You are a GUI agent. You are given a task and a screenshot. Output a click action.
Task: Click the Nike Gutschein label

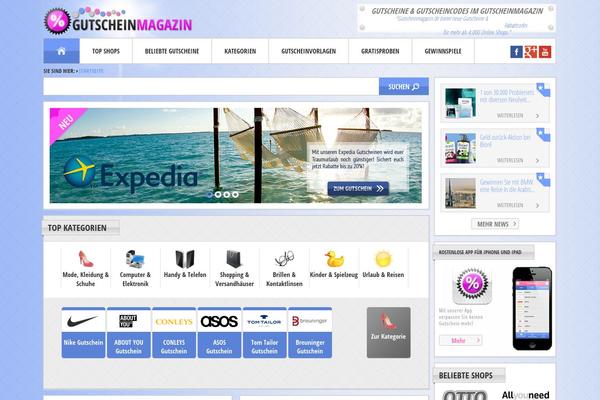83,343
